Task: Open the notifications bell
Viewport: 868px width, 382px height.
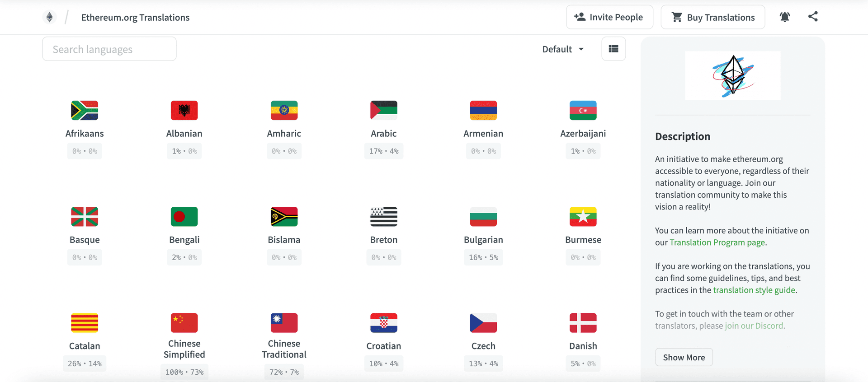Action: pos(784,17)
